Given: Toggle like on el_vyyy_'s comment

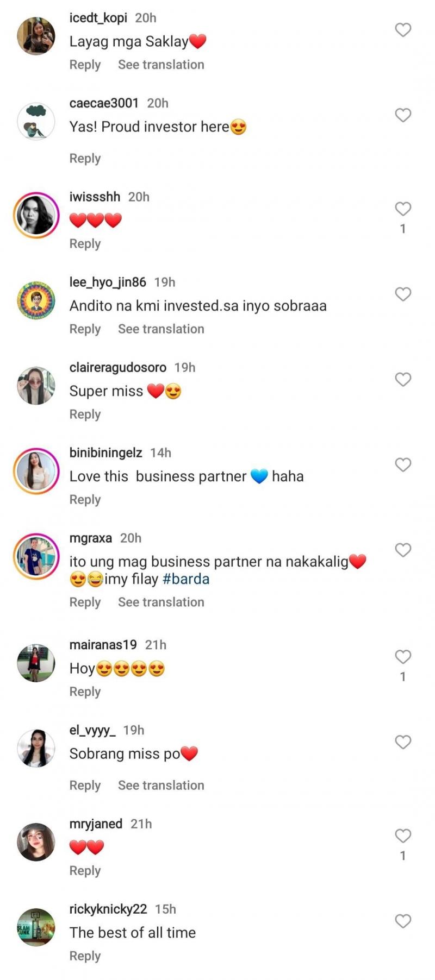Looking at the screenshot, I should click(x=403, y=742).
